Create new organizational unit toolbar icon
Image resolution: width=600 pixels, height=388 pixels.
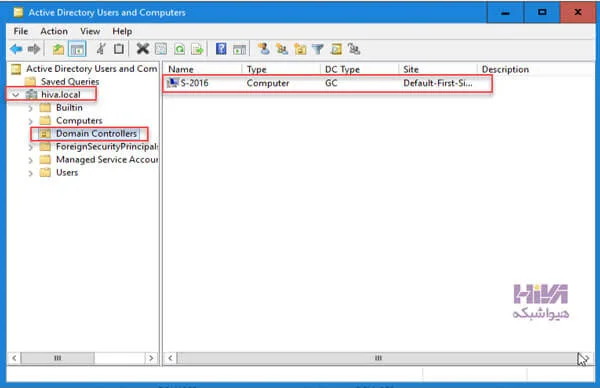pos(300,49)
